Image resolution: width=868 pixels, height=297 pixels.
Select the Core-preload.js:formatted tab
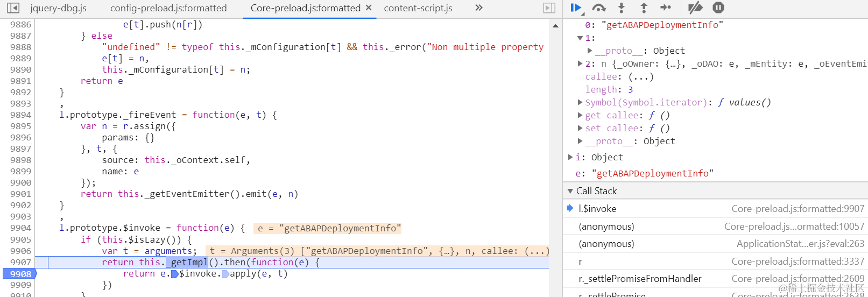coord(306,8)
